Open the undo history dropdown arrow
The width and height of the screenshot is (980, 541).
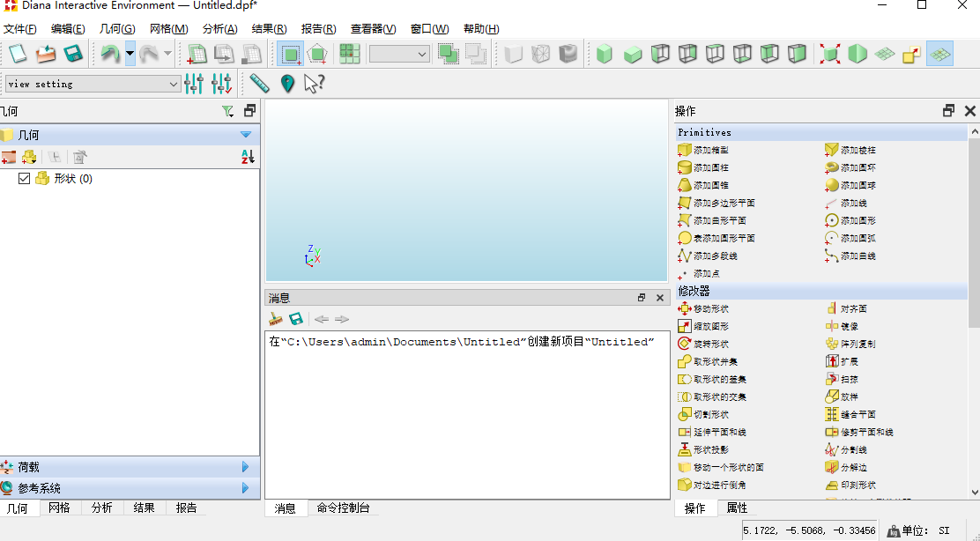[130, 55]
